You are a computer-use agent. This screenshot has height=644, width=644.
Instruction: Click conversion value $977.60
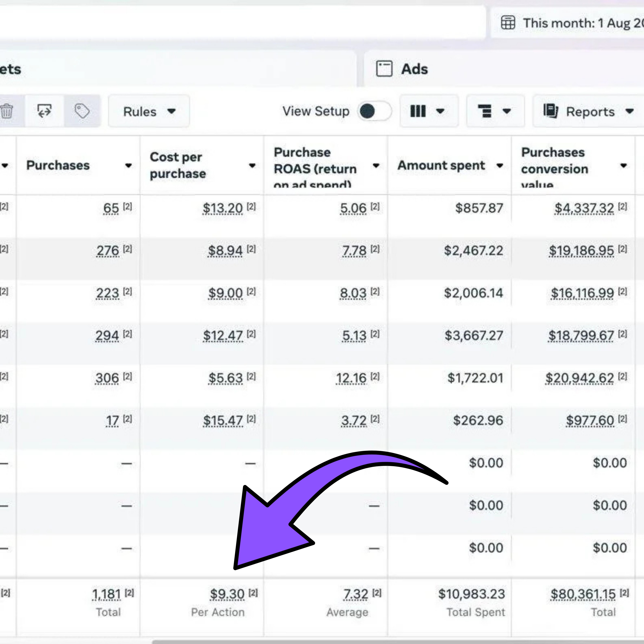coord(590,421)
